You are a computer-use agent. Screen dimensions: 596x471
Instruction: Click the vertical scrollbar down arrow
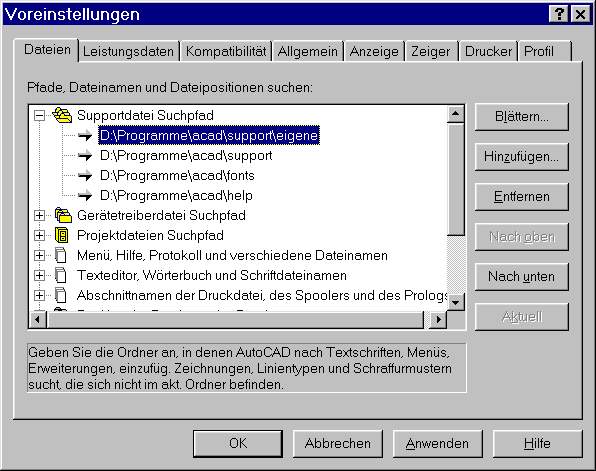click(x=455, y=302)
